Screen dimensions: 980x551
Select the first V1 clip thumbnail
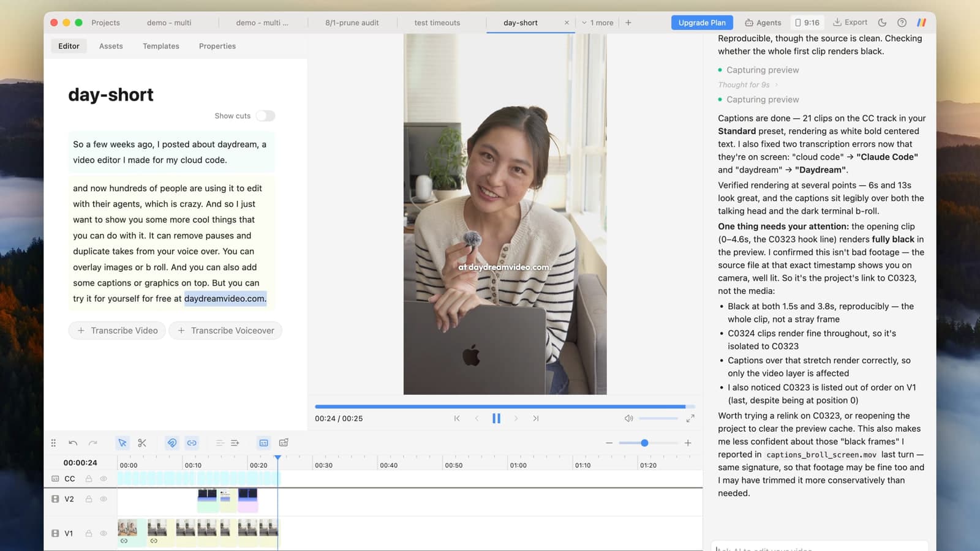[127, 528]
